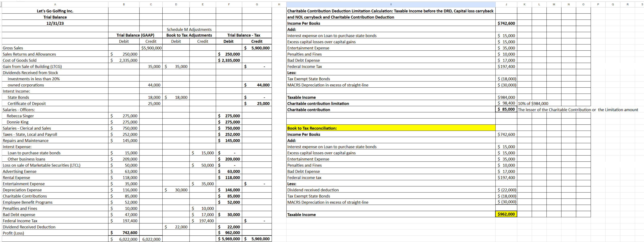
Task: Select Federal Income Tax row label
Action: 20,221
